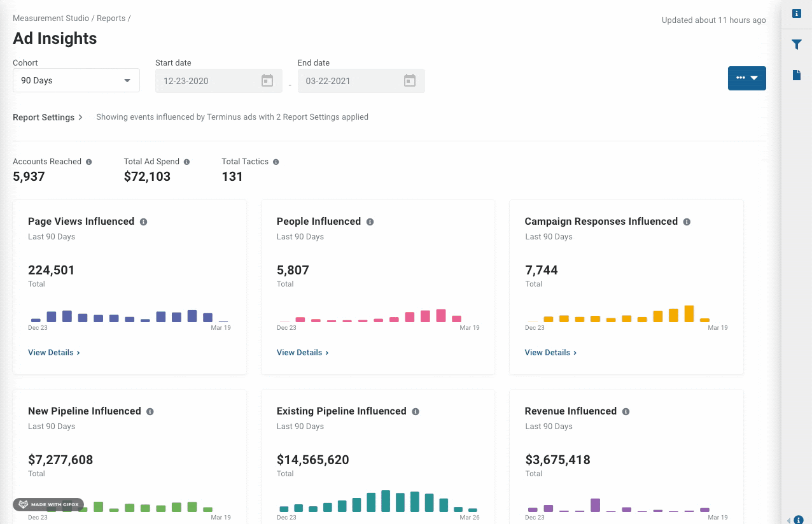The width and height of the screenshot is (812, 524).
Task: Open the filter funnel icon in sidebar
Action: 797,45
